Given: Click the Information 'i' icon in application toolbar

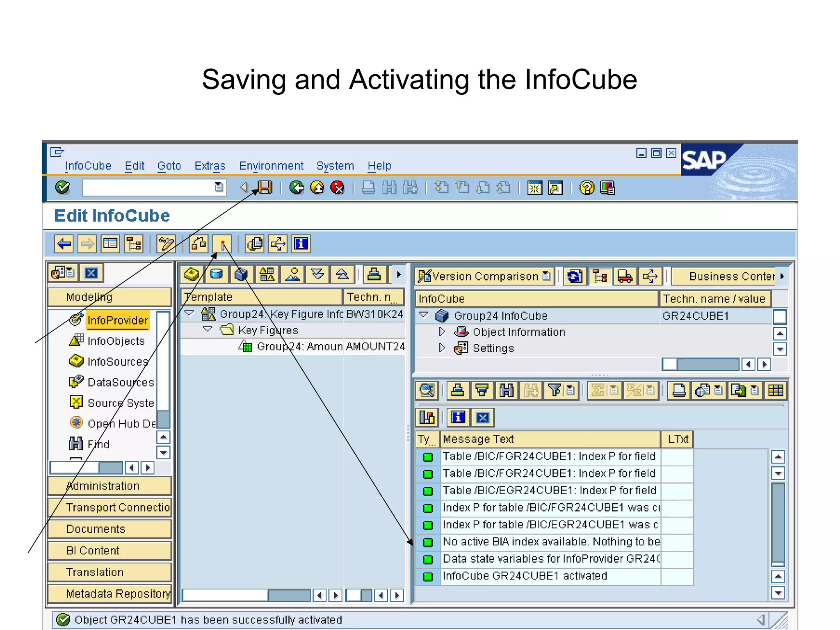Looking at the screenshot, I should click(301, 244).
